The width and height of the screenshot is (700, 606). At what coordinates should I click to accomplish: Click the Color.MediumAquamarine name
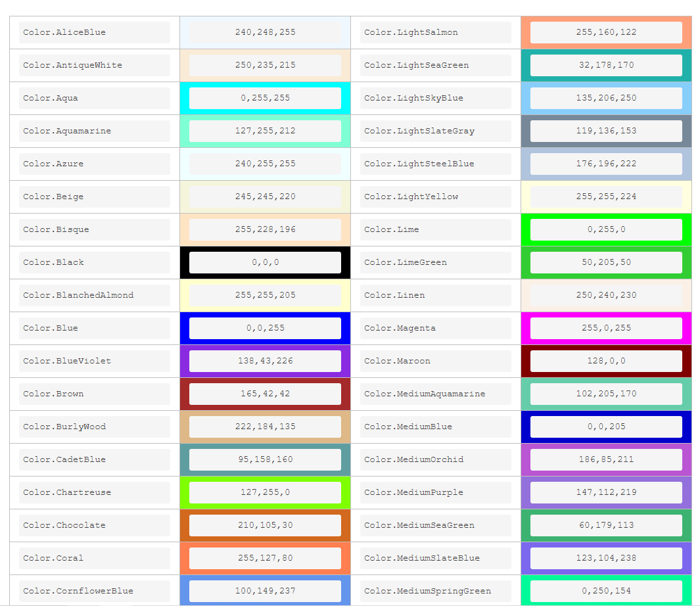click(436, 394)
